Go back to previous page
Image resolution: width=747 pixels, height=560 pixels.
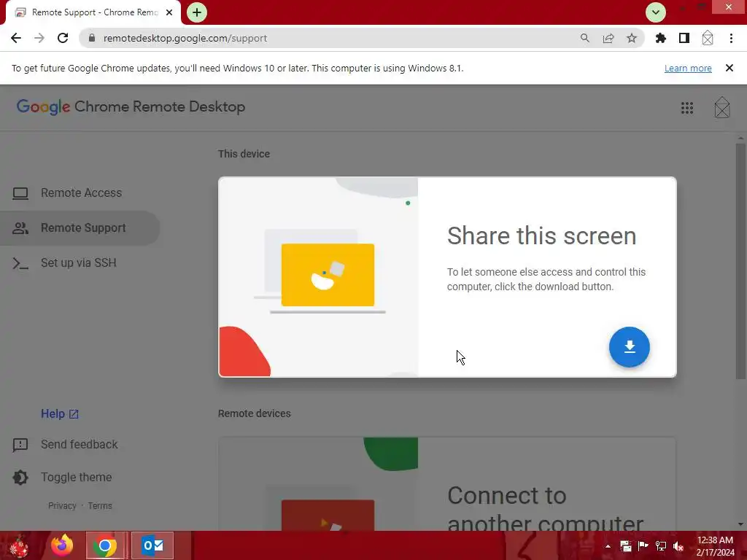(x=16, y=38)
